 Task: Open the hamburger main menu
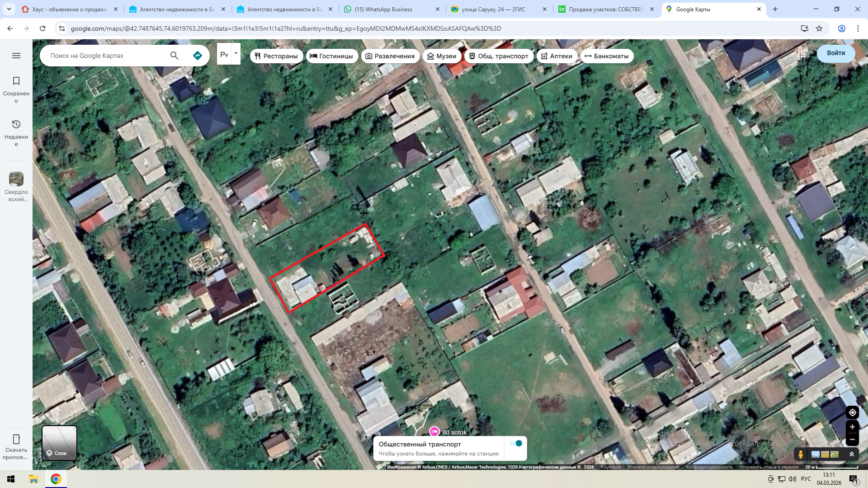[16, 56]
